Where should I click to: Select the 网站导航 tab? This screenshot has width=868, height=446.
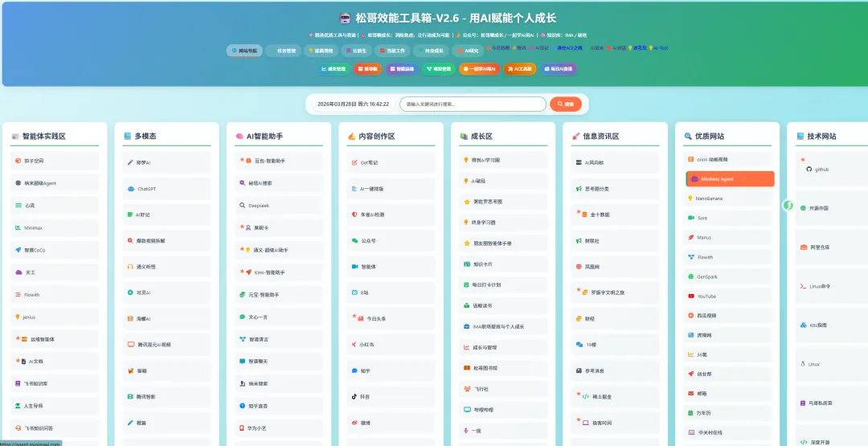pos(244,51)
